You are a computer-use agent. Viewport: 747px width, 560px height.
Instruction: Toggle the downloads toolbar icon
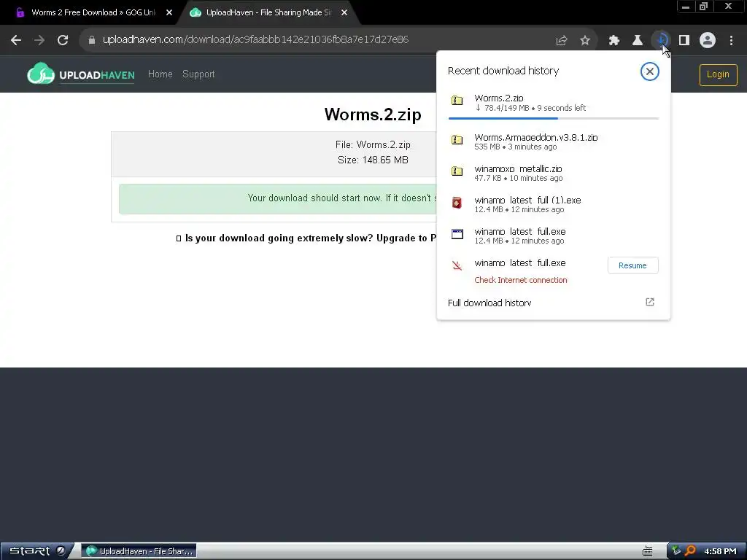click(661, 40)
